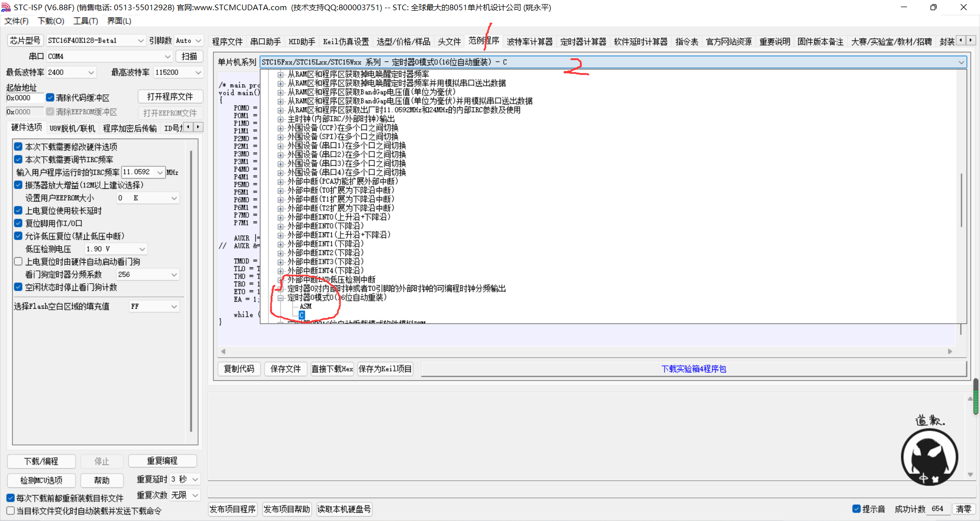Click the hardware options panel vertical scrollbar
This screenshot has height=521, width=980.
point(191,291)
